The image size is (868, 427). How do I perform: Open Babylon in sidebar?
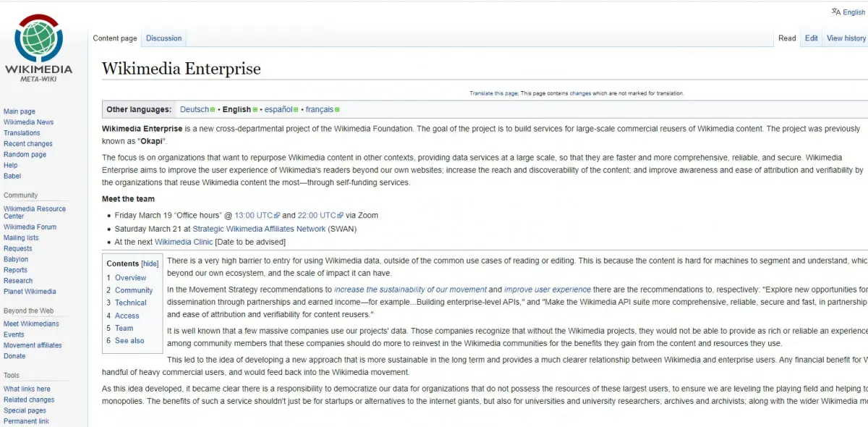(16, 259)
